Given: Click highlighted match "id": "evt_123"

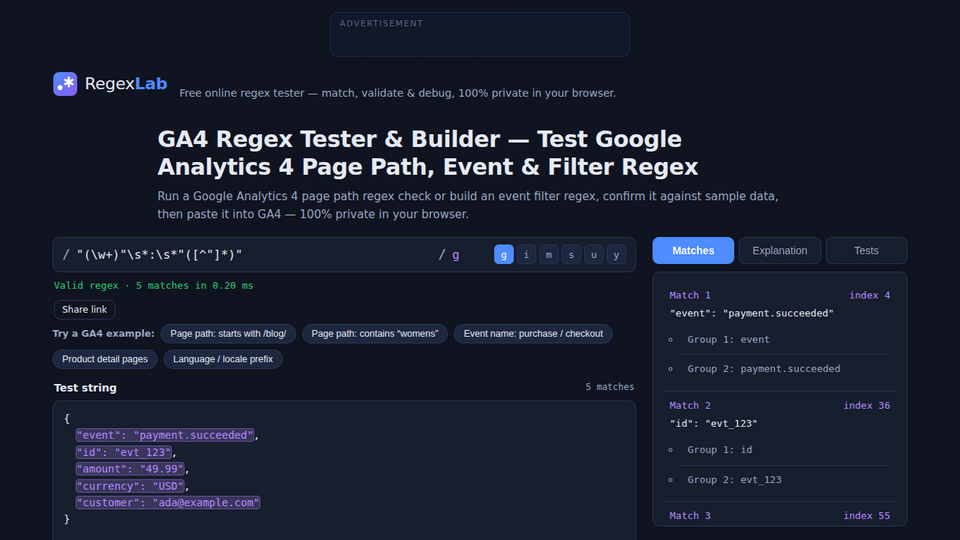Looking at the screenshot, I should (124, 452).
